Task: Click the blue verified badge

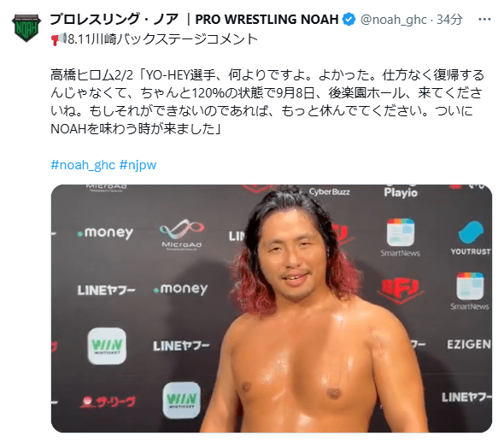Action: pos(349,20)
